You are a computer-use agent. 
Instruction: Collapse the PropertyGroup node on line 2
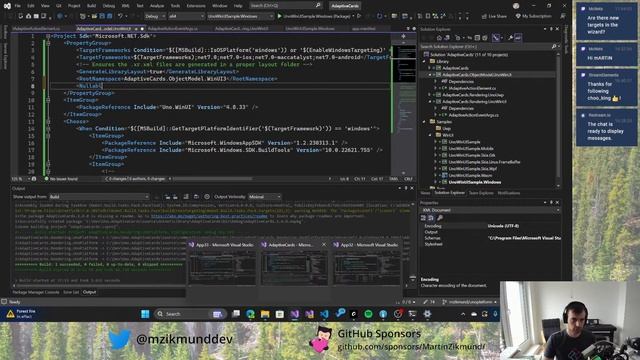click(48, 43)
